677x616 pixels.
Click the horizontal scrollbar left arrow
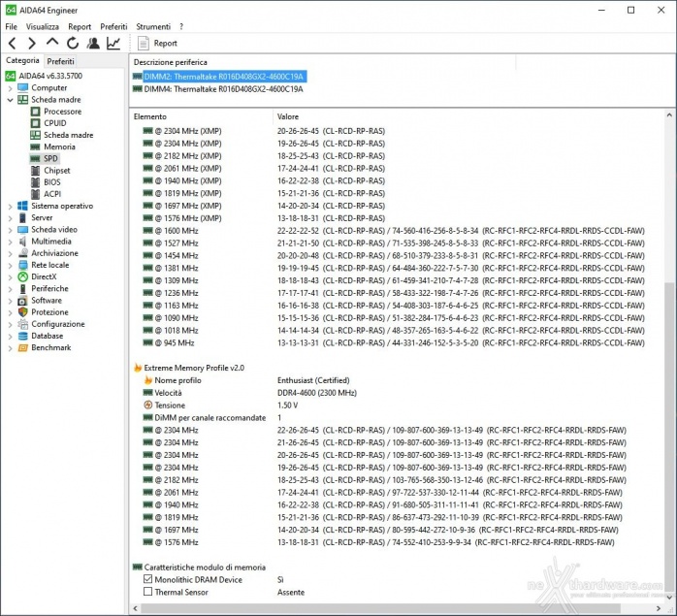pos(135,608)
